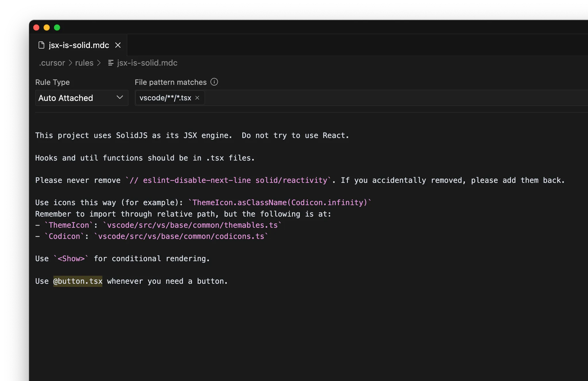Select the jsx-is-solid.mdc editor tab
This screenshot has height=381, width=588.
[x=78, y=45]
